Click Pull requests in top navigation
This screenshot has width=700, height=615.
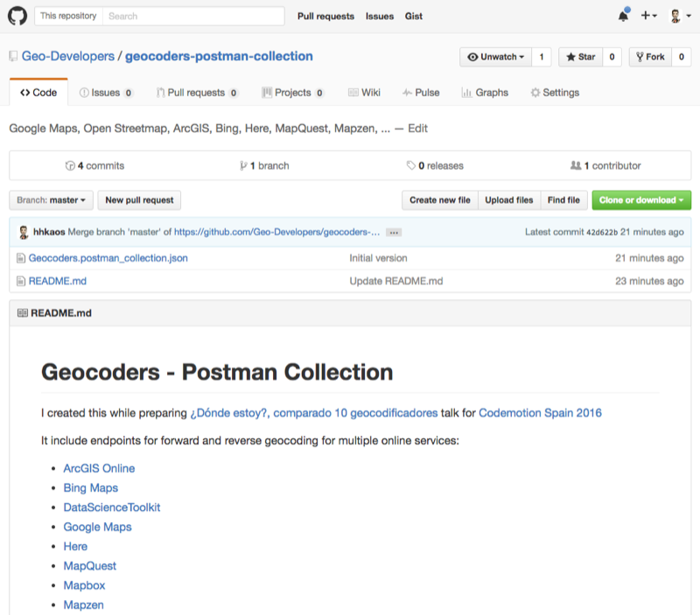coord(325,16)
